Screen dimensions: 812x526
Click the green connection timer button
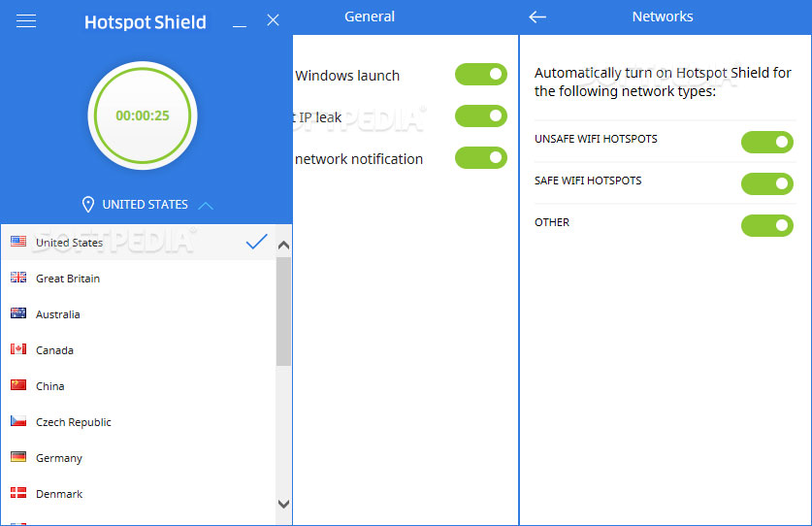[143, 115]
